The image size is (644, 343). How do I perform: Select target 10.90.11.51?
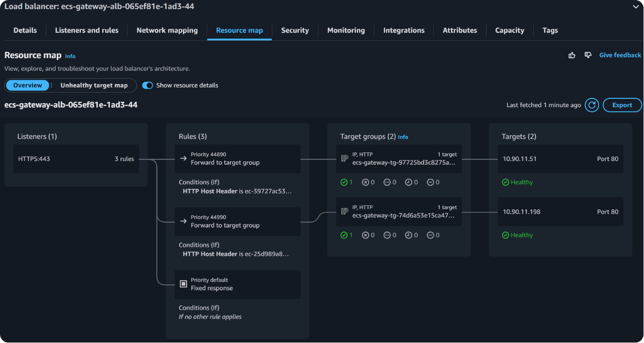coord(561,159)
